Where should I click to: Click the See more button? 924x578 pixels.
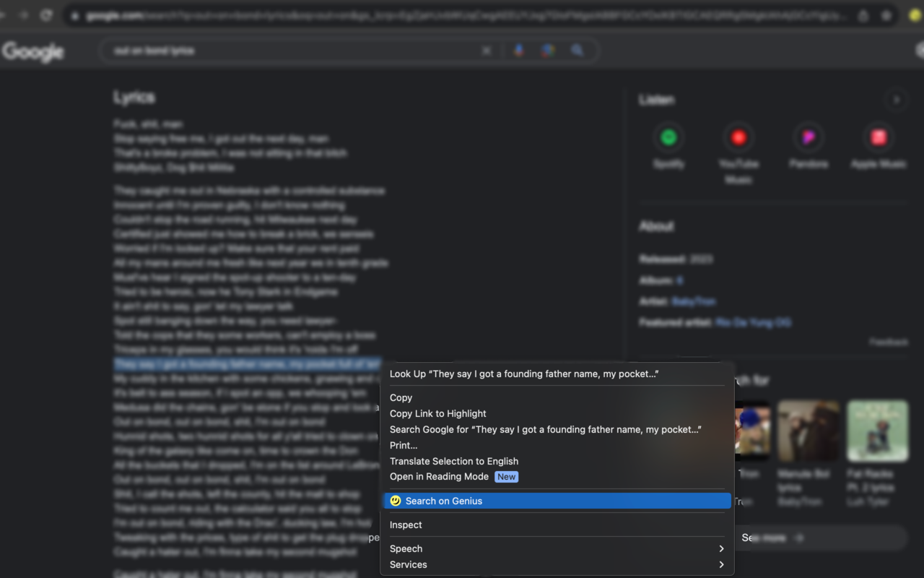click(821, 538)
